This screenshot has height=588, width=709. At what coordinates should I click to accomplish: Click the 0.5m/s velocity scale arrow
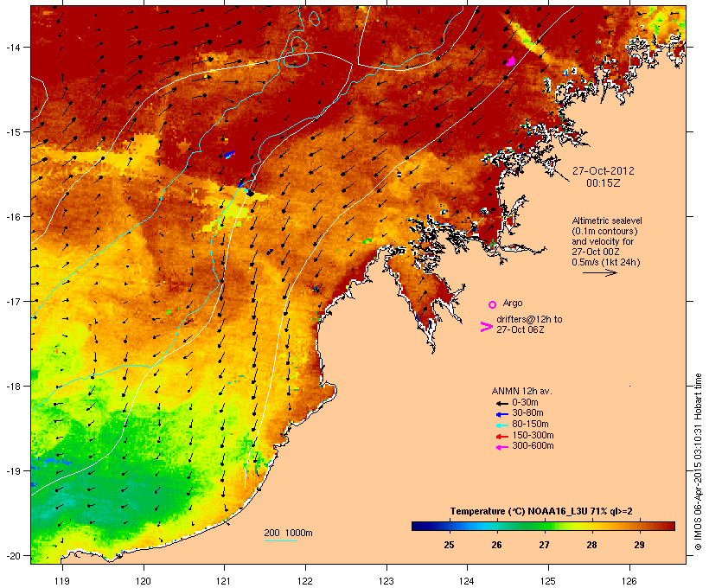tap(599, 272)
